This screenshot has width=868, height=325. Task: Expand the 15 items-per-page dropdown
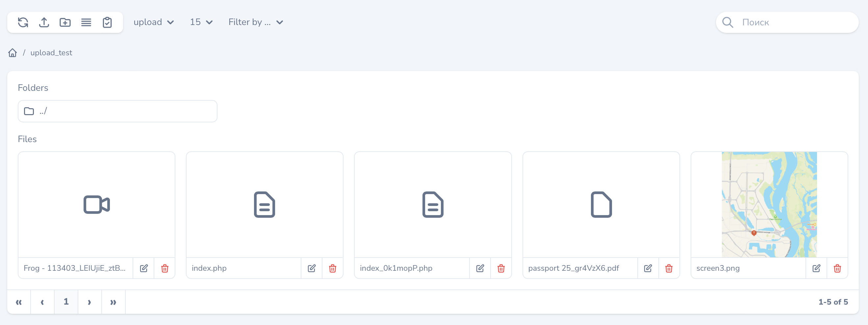[x=201, y=22]
